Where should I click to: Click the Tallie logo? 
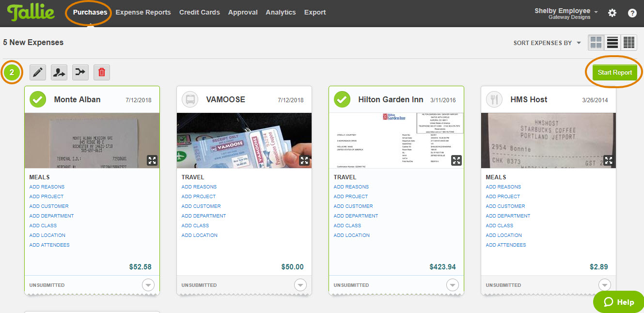coord(31,13)
